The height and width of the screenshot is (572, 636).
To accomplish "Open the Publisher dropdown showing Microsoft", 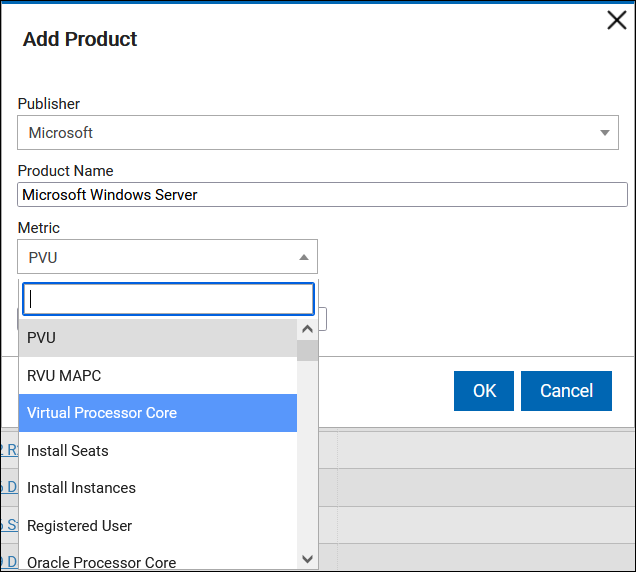I will [x=318, y=133].
